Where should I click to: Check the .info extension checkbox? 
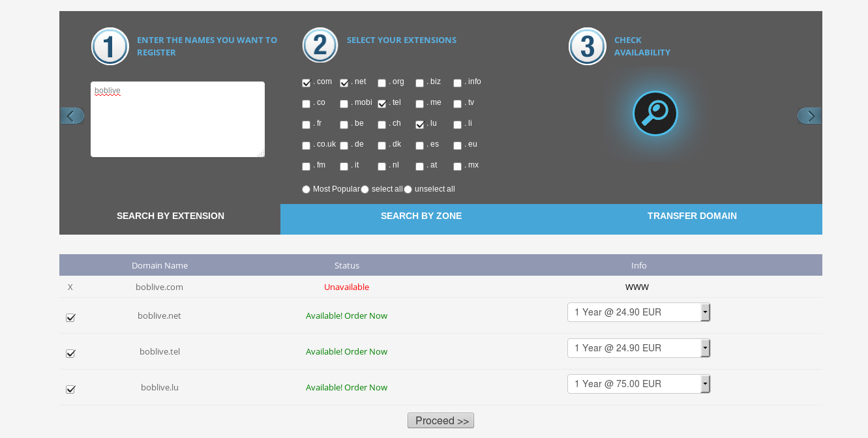click(x=458, y=83)
